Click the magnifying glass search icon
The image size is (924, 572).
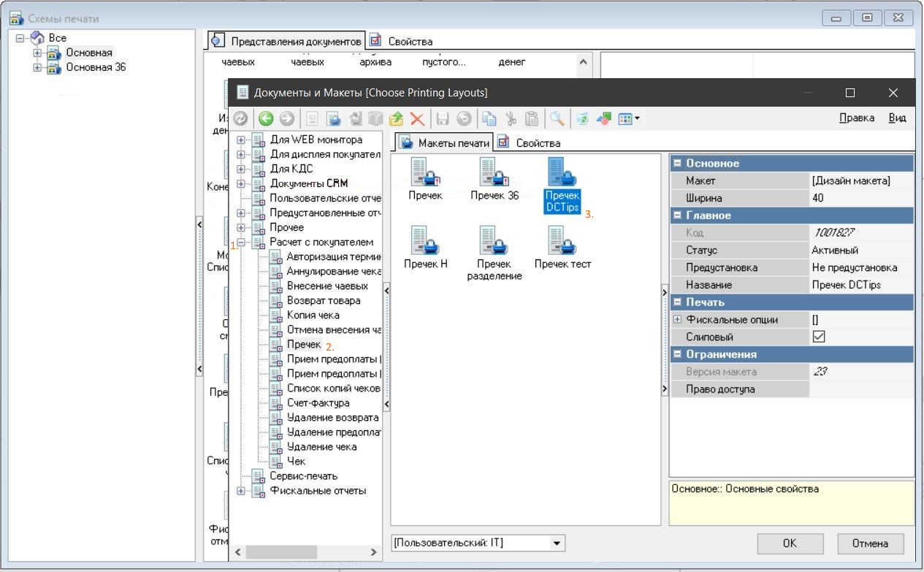557,118
